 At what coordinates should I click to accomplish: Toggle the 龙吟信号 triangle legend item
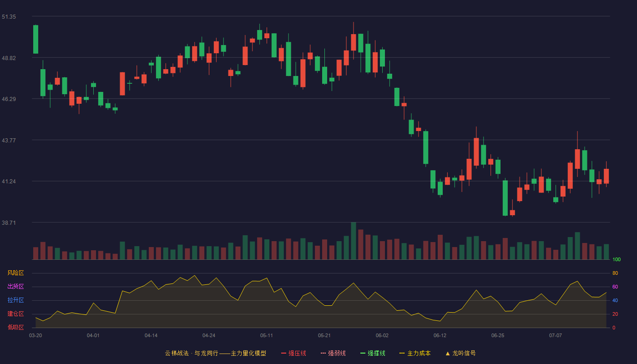pos(460,353)
